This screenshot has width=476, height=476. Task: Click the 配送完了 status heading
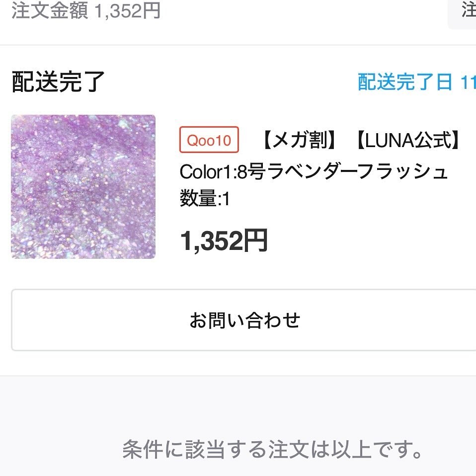[x=58, y=82]
